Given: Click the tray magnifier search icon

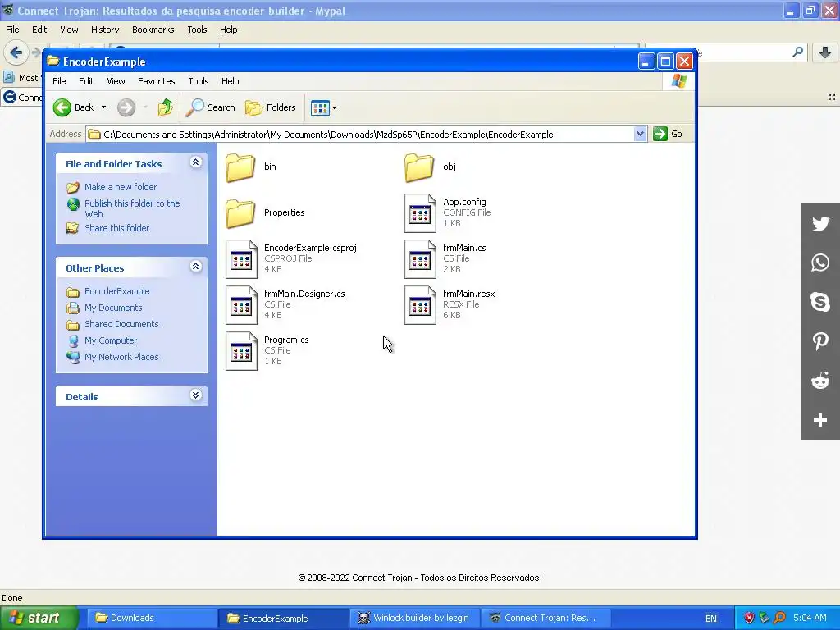Looking at the screenshot, I should click(x=779, y=618).
